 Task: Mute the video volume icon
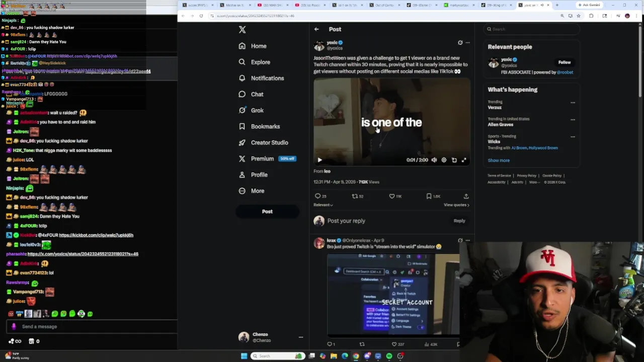(x=434, y=160)
